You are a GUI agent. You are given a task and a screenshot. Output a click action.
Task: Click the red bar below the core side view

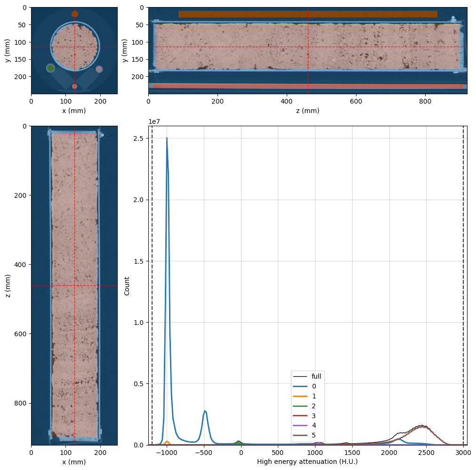pos(308,86)
